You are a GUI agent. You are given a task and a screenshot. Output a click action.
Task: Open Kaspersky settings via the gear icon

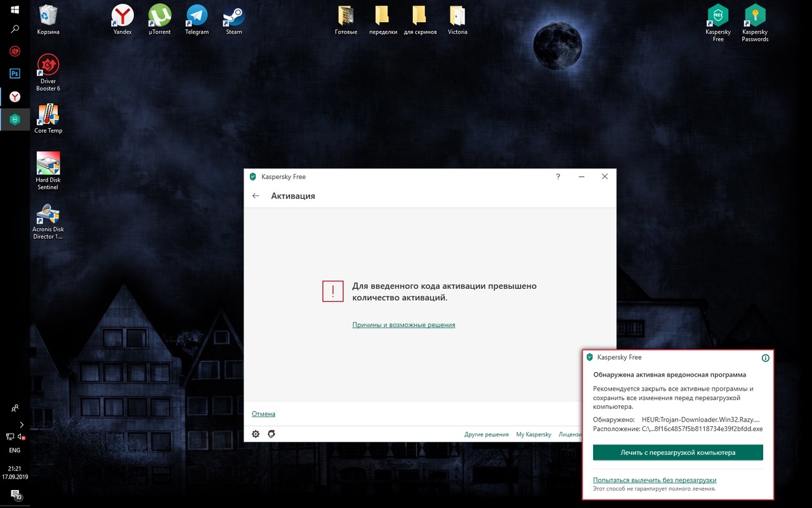(256, 434)
